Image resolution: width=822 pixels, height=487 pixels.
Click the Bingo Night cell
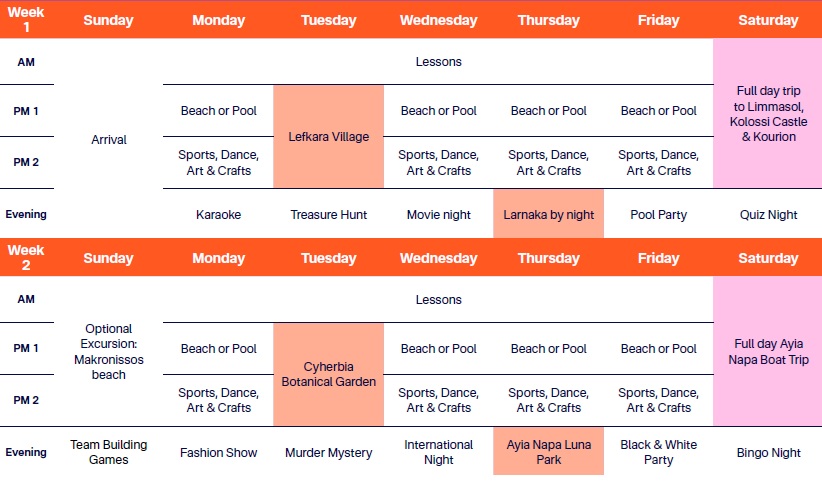pyautogui.click(x=768, y=452)
